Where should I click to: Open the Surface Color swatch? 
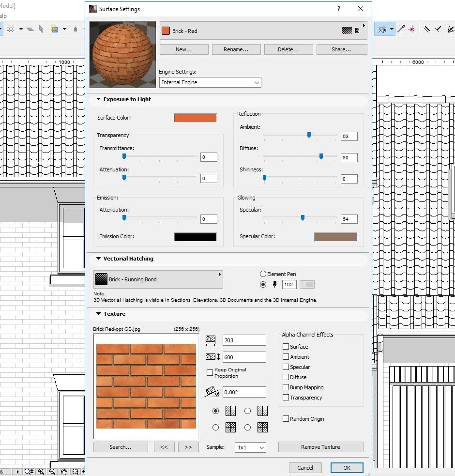(x=195, y=118)
